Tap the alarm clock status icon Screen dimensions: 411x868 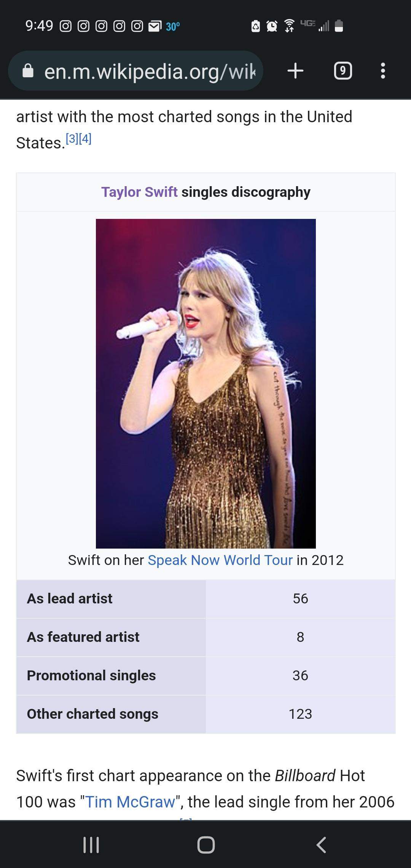(x=272, y=26)
